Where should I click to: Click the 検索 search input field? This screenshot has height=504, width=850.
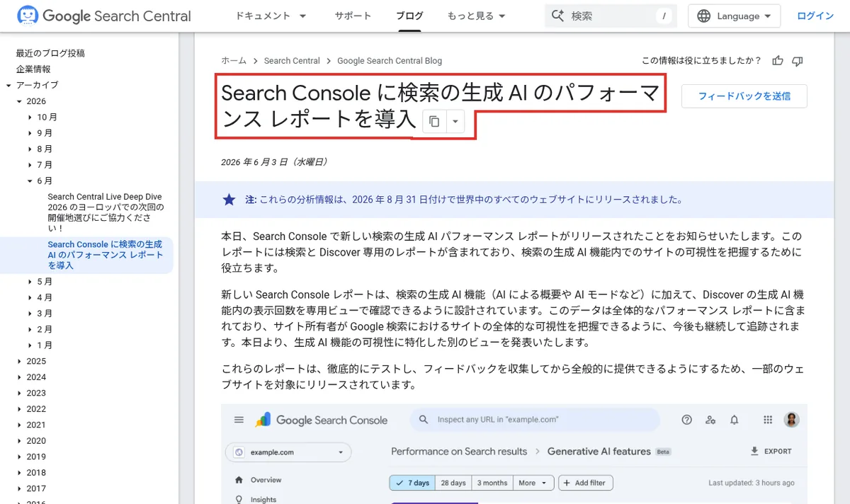tap(611, 16)
